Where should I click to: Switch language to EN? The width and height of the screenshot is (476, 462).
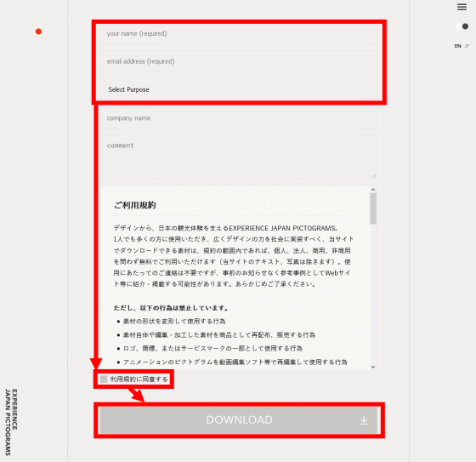(457, 46)
